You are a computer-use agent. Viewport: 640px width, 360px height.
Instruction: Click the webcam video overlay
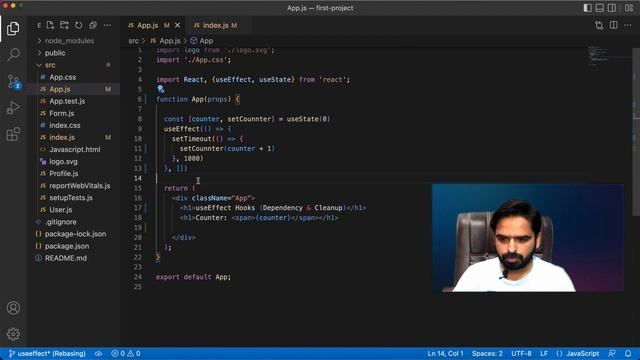[x=528, y=238]
